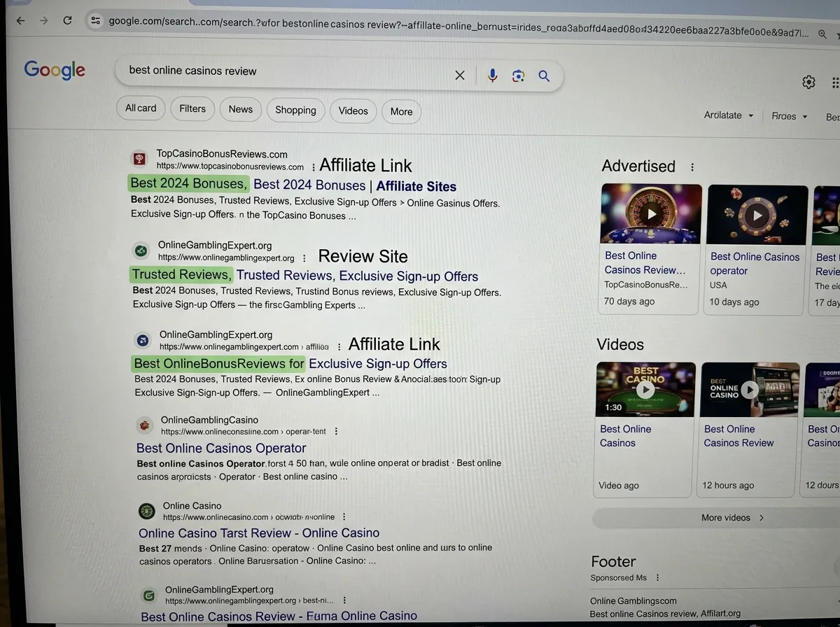Viewport: 840px width, 627px height.
Task: Click the https://www.topcasinobonusreviews.com URL text
Action: coord(230,167)
